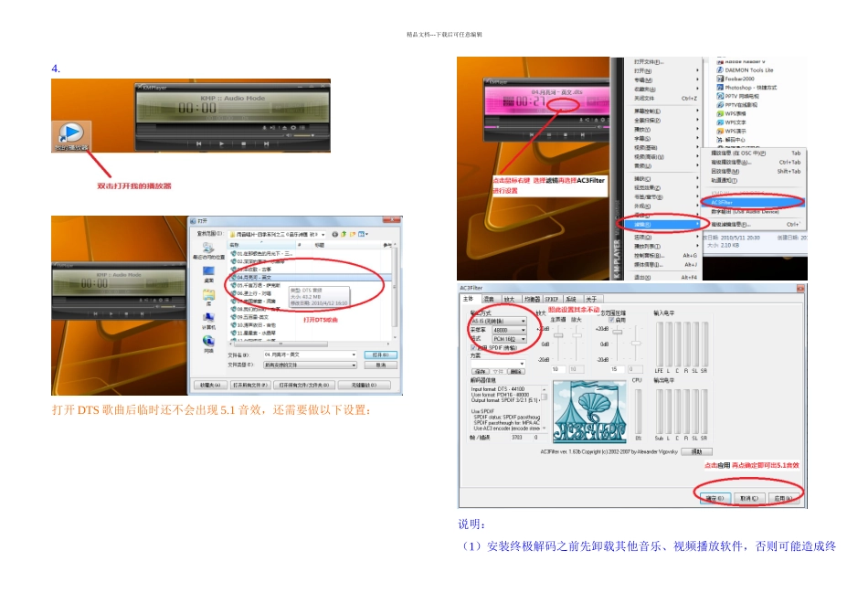
Task: Switch to the 系统 tab in AC3Filter
Action: (x=571, y=299)
